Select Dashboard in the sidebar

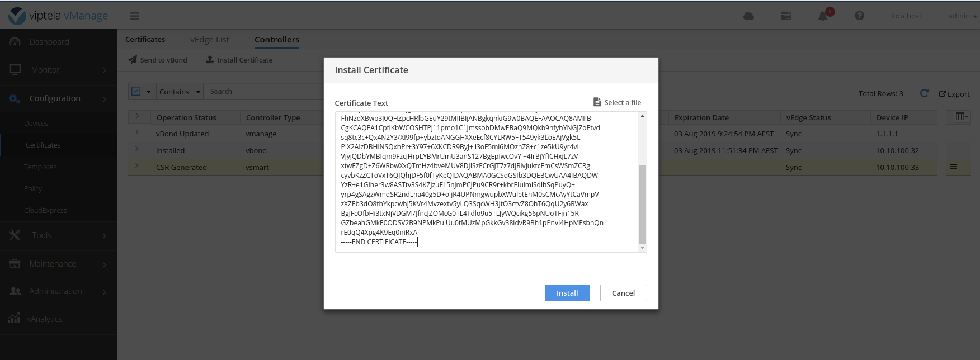pyautogui.click(x=49, y=42)
